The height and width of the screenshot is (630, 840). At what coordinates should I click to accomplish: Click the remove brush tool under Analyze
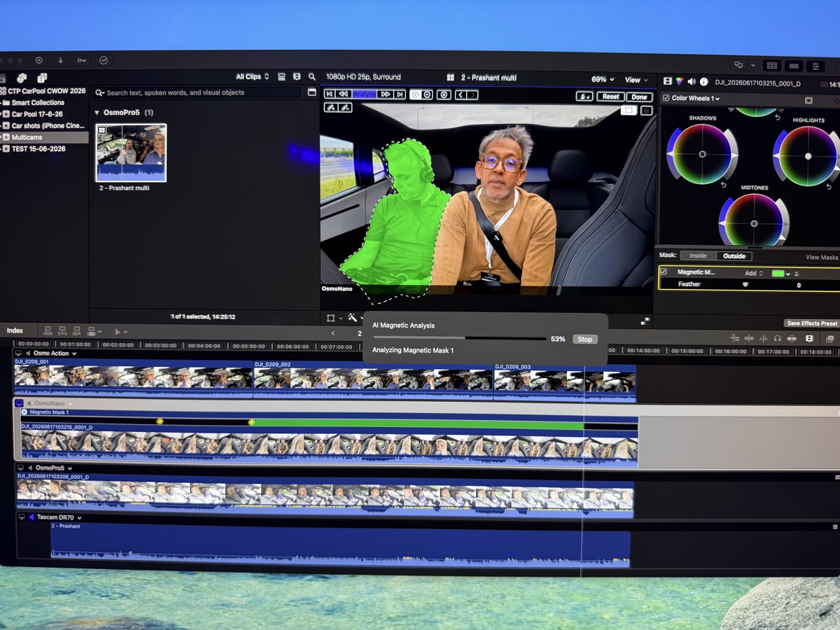(x=345, y=108)
